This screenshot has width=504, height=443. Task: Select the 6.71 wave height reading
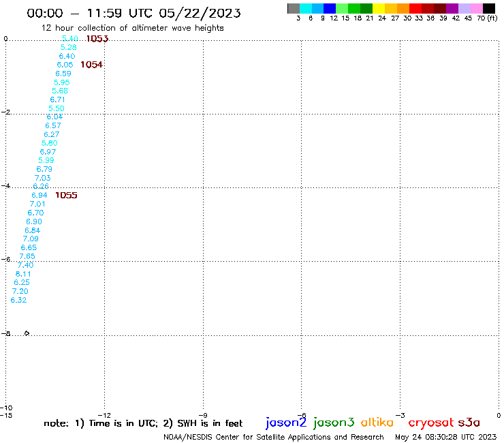pyautogui.click(x=57, y=100)
